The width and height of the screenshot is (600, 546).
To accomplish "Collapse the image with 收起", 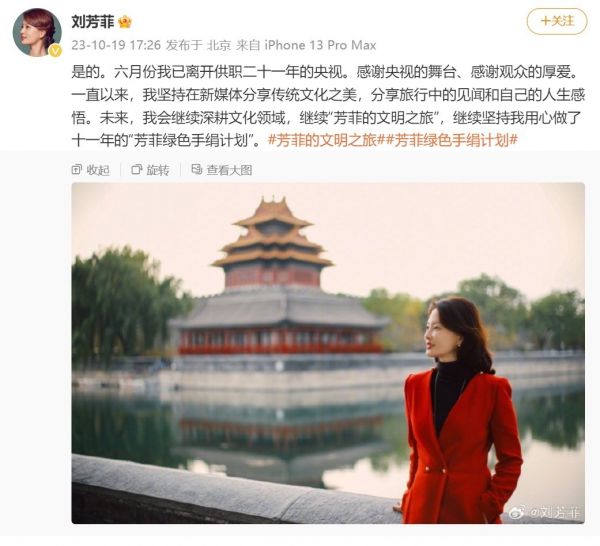I will pyautogui.click(x=91, y=170).
